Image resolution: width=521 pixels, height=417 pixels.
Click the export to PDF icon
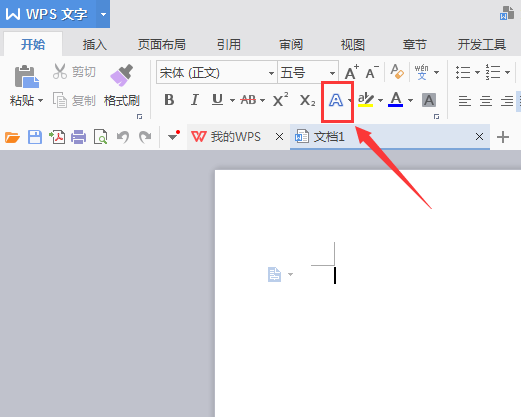tap(57, 137)
